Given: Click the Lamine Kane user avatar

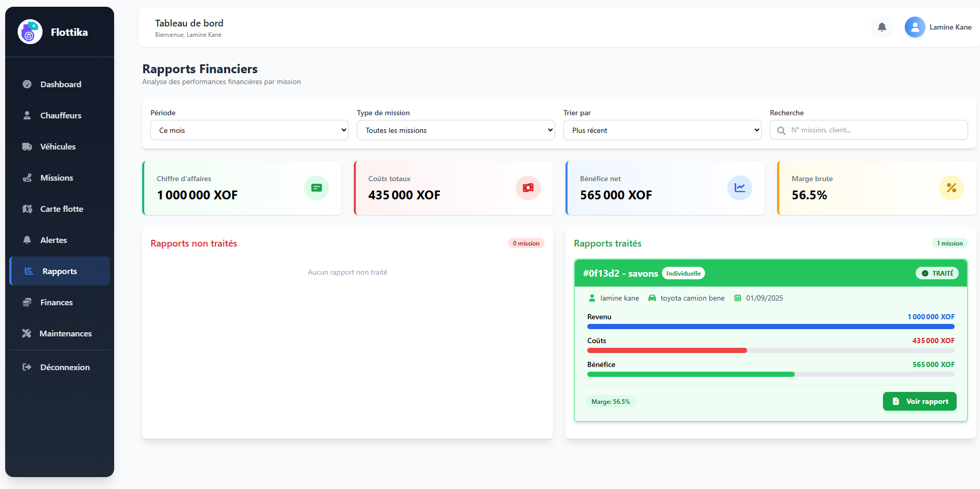Looking at the screenshot, I should click(x=915, y=27).
